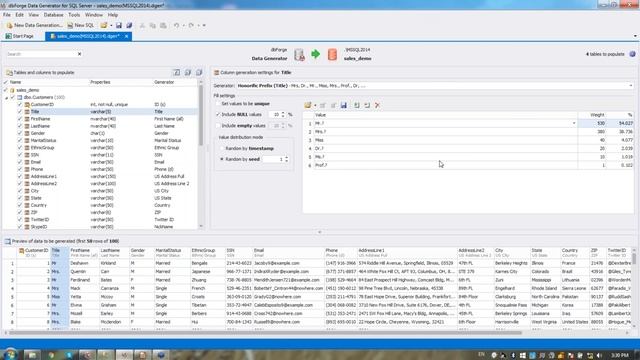The height and width of the screenshot is (360, 640).
Task: Open the dropdown arrow in the 'Mr.?' value row
Action: click(x=574, y=123)
